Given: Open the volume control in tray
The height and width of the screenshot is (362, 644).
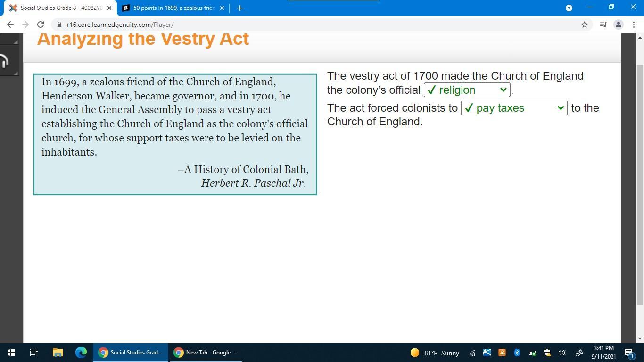Looking at the screenshot, I should coord(562,353).
